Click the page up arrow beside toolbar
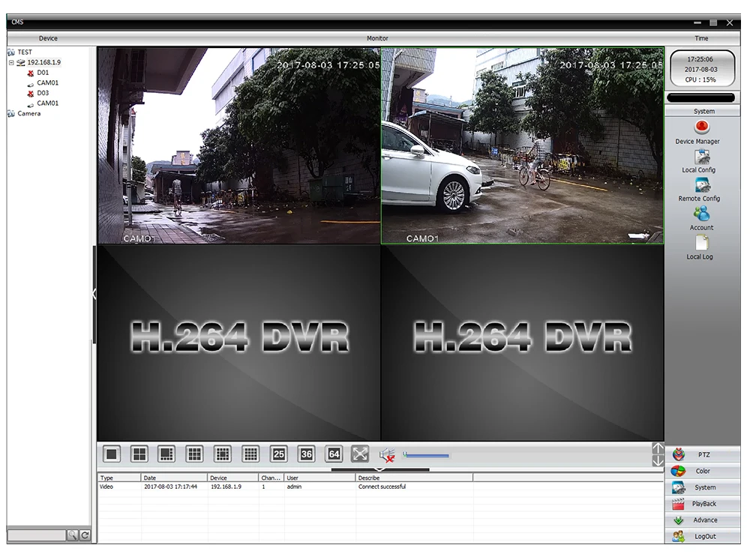750x560 pixels. (658, 448)
